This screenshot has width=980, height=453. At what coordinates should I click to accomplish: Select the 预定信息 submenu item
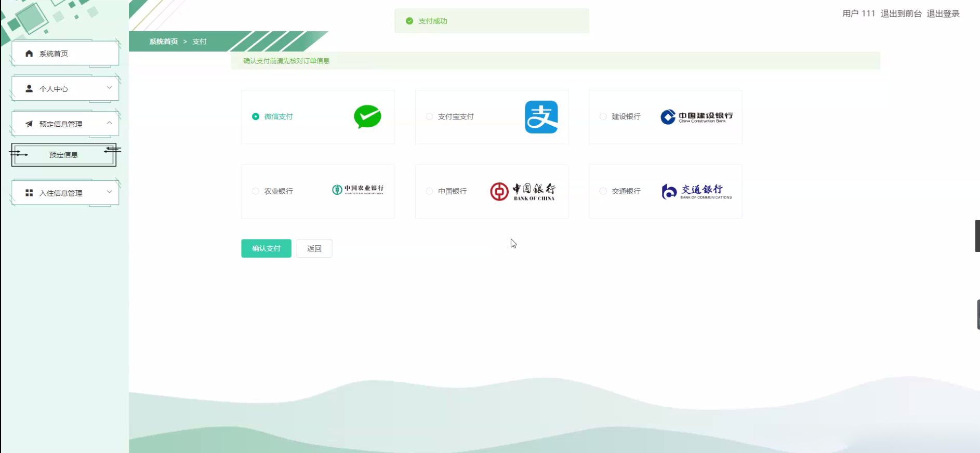coord(64,155)
